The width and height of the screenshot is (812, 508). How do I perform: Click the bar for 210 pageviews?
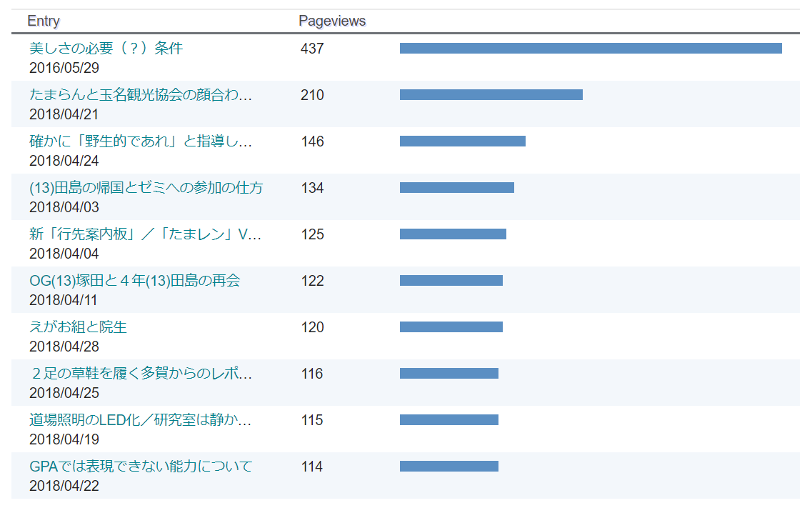point(491,95)
